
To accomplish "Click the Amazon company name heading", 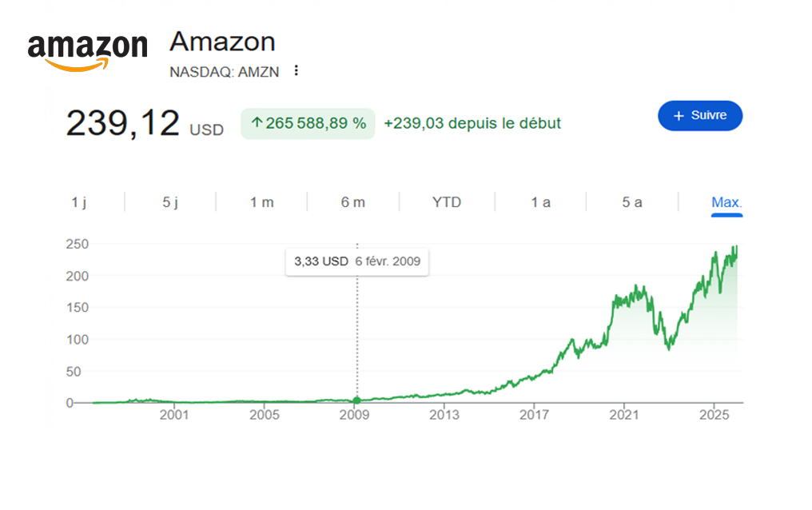I will pyautogui.click(x=222, y=42).
